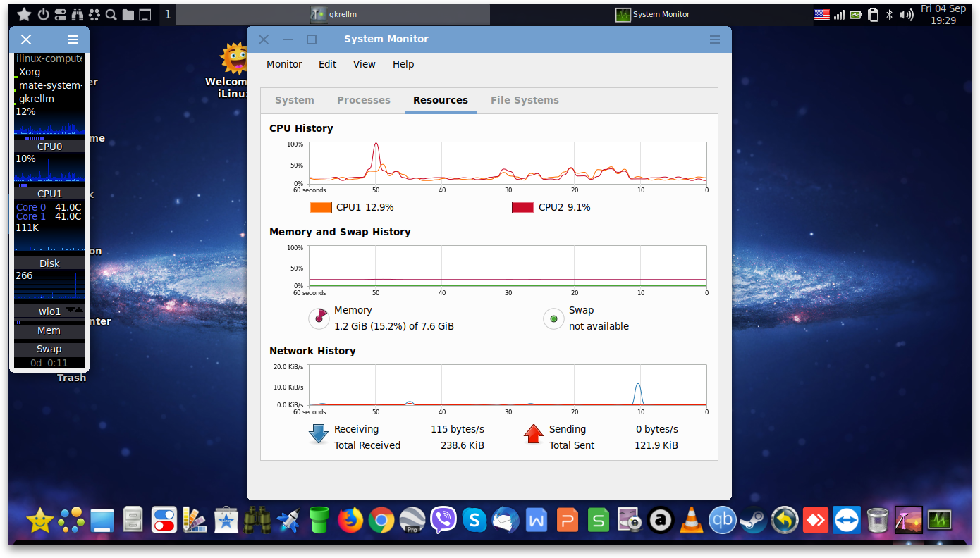980x558 pixels.
Task: Switch to the Processes tab
Action: pos(364,100)
